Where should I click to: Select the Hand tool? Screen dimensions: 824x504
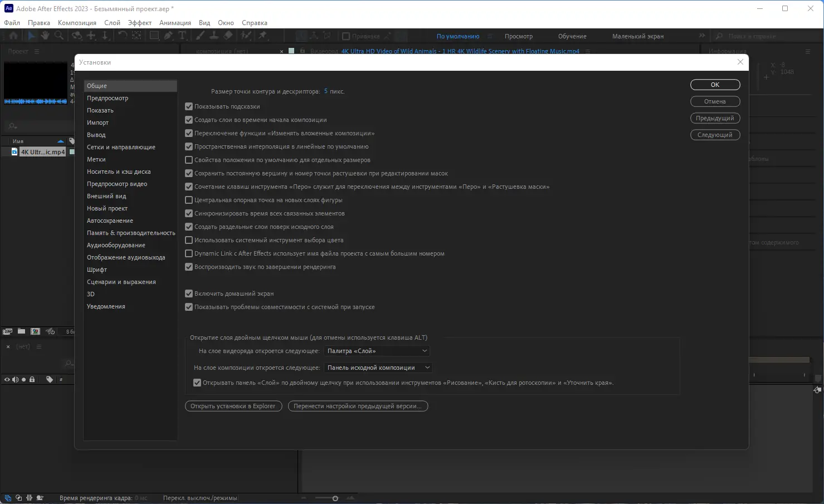(45, 36)
